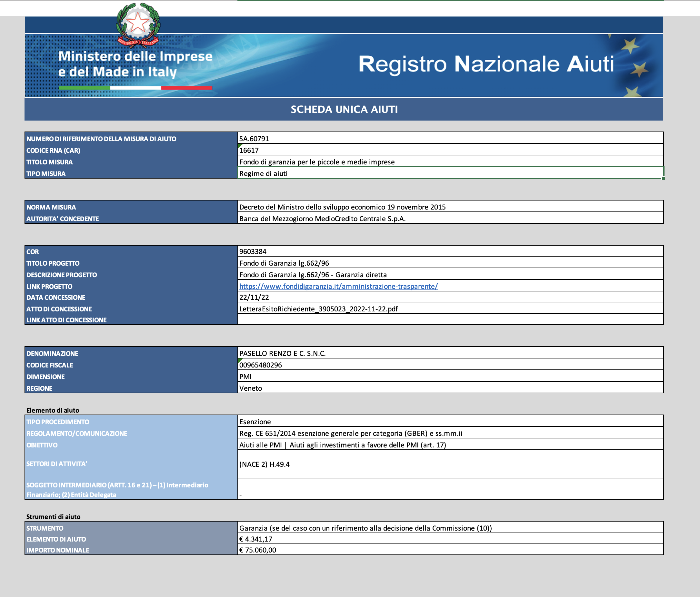Click the codice fiscale 00965480296 cell
Viewport: 700px width, 597px height.
(x=260, y=365)
